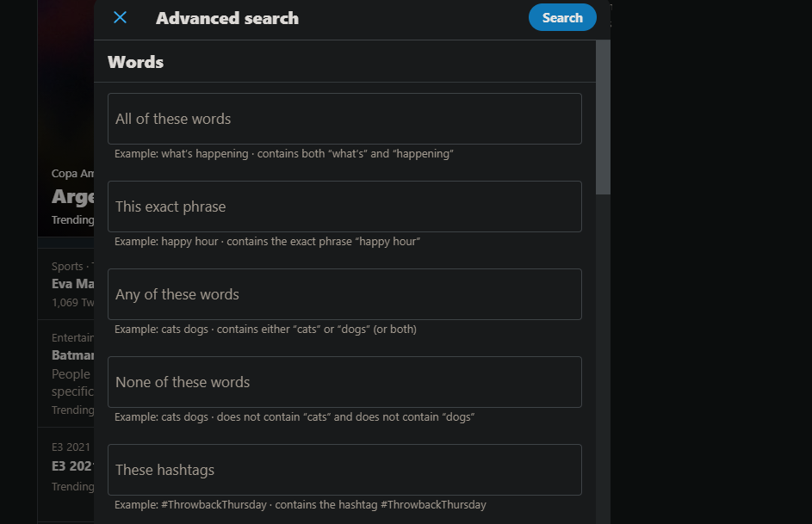
Task: Click into None of these words field
Action: 344,382
